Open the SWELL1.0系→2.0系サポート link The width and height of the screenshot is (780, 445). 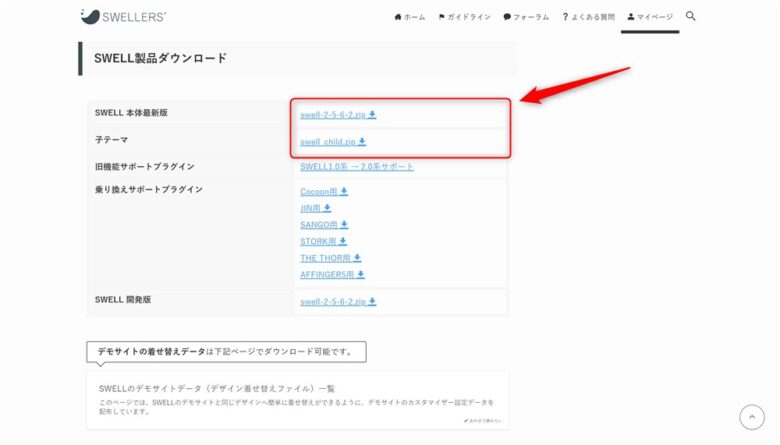[357, 167]
